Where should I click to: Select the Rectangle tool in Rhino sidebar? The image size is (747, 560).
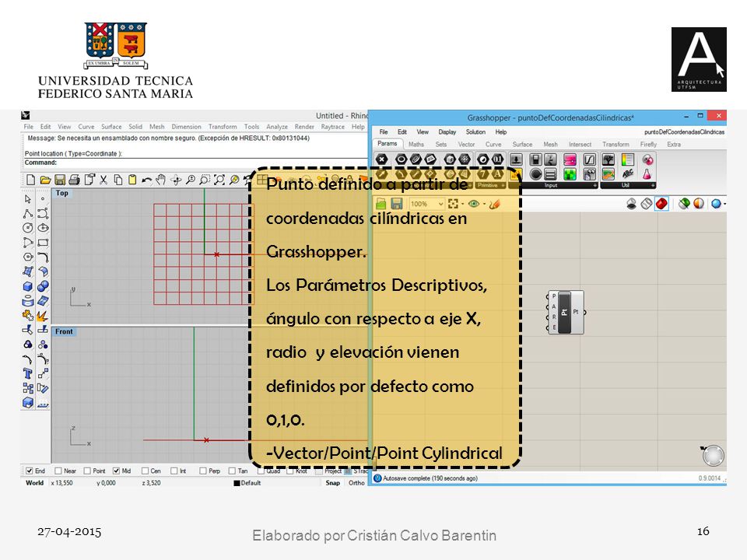coord(43,243)
